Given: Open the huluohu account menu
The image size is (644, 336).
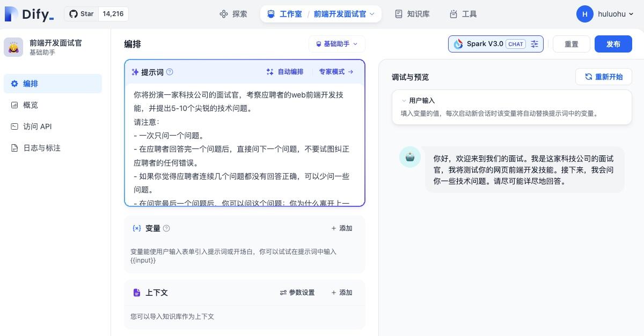Looking at the screenshot, I should pyautogui.click(x=616, y=14).
